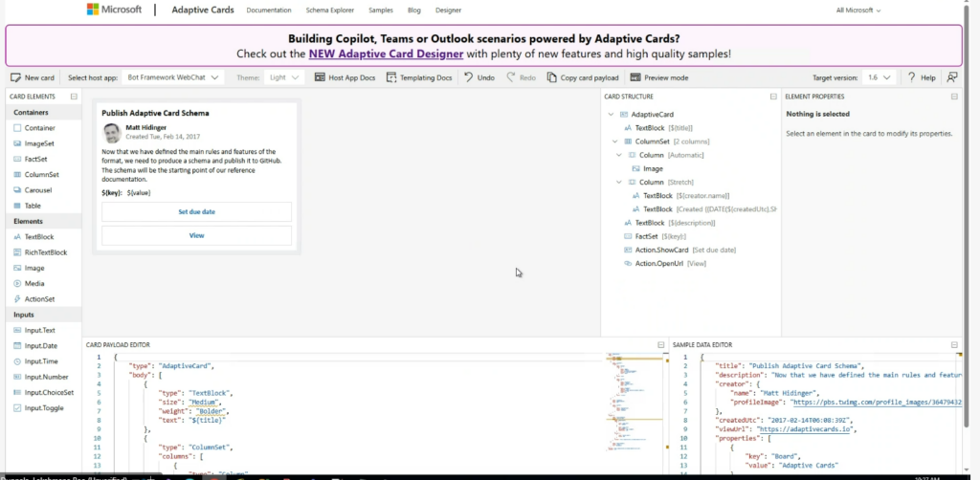Collapse the Card Elements panel

click(74, 97)
